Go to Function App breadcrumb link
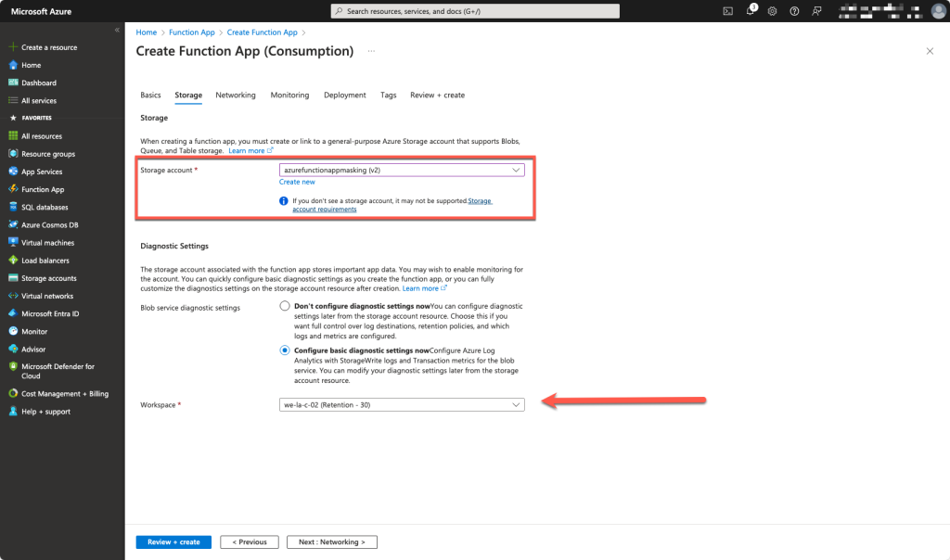Viewport: 950px width, 560px height. [191, 32]
